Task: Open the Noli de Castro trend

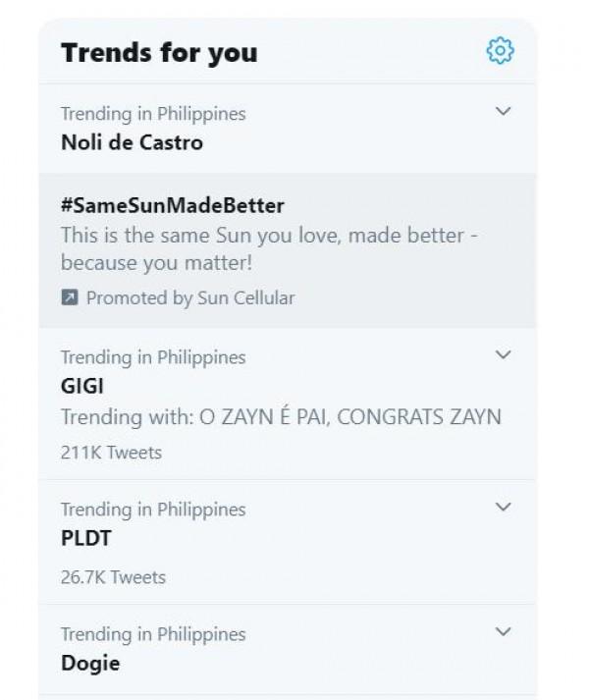Action: [132, 142]
